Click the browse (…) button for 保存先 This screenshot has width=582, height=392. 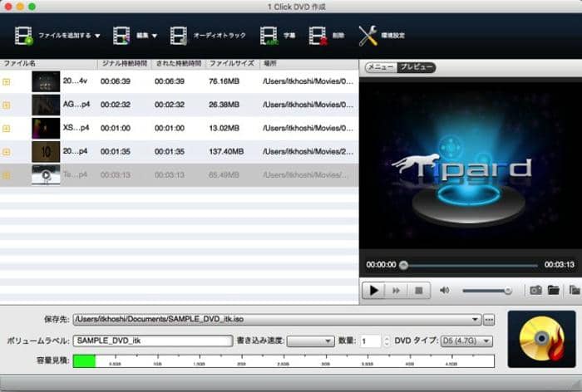click(489, 320)
